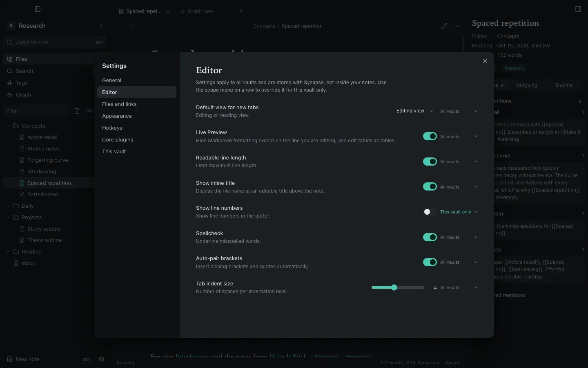The height and width of the screenshot is (368, 588).
Task: Open Hotkeys settings section
Action: (x=137, y=128)
